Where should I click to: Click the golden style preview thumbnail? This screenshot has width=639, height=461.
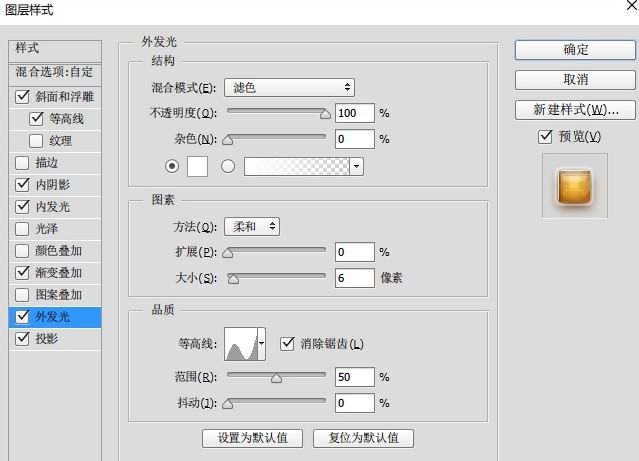click(x=575, y=186)
